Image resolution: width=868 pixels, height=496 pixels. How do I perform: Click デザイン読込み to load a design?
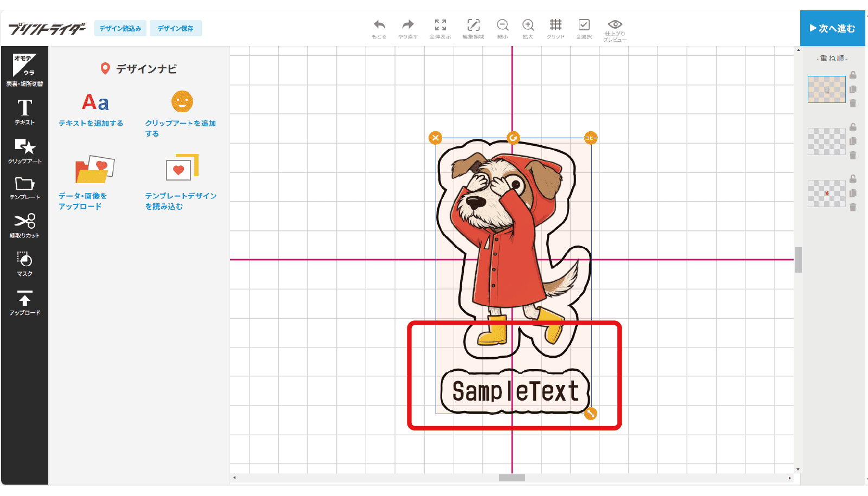point(120,28)
